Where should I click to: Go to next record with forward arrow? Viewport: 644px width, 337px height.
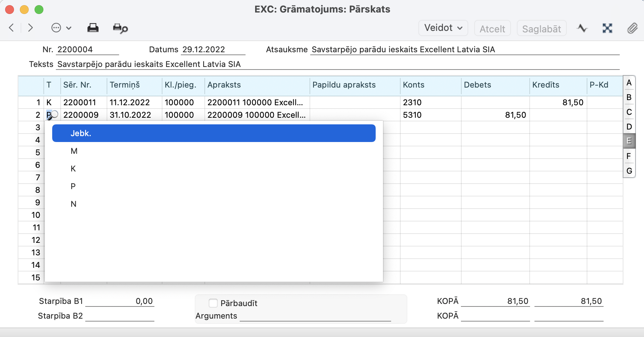coord(31,28)
